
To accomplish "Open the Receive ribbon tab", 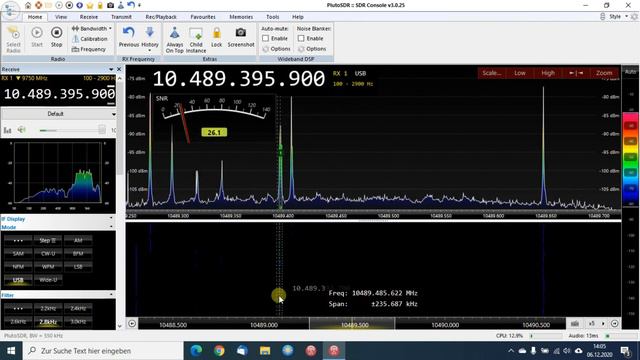I will click(89, 17).
